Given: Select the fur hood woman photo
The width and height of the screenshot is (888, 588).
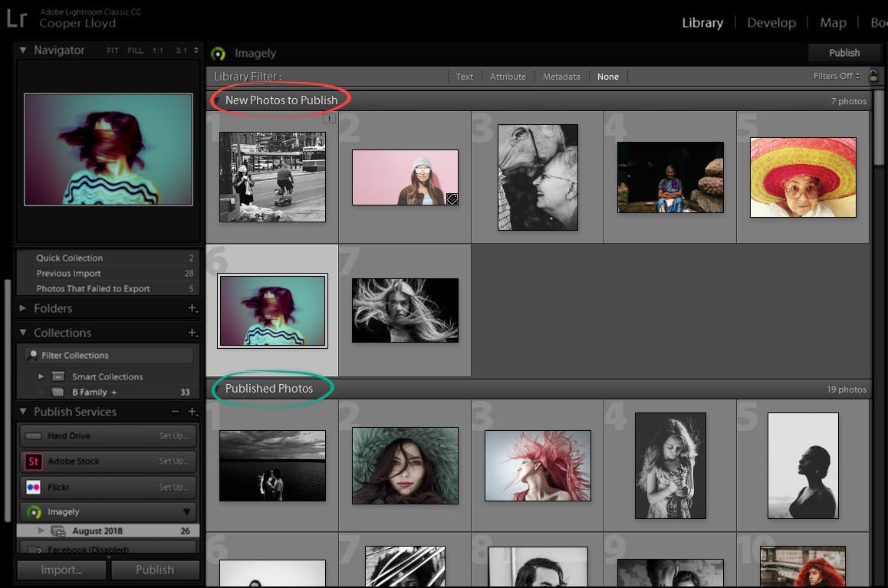Looking at the screenshot, I should 405,465.
